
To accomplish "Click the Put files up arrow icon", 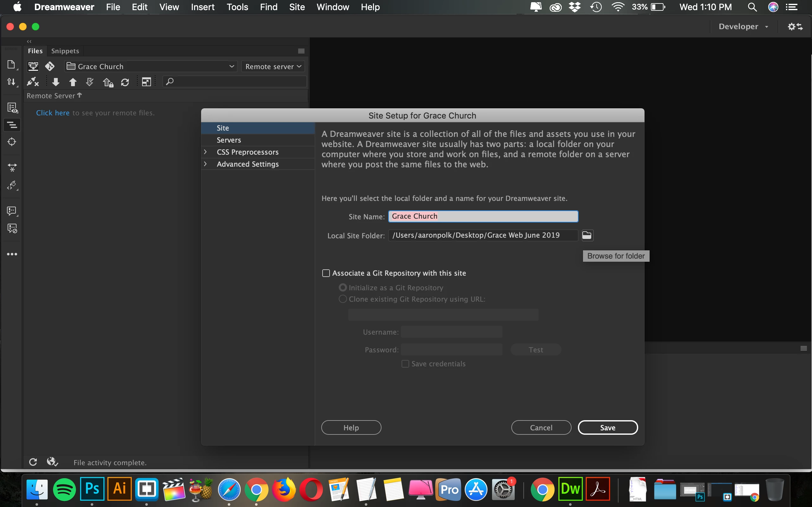I will click(x=73, y=82).
